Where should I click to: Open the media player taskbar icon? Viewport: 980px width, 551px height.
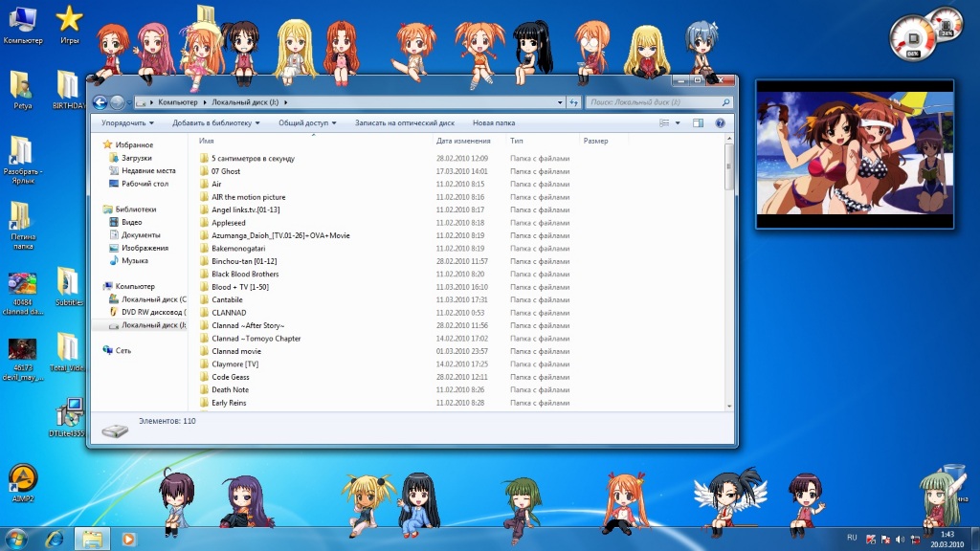(x=129, y=539)
